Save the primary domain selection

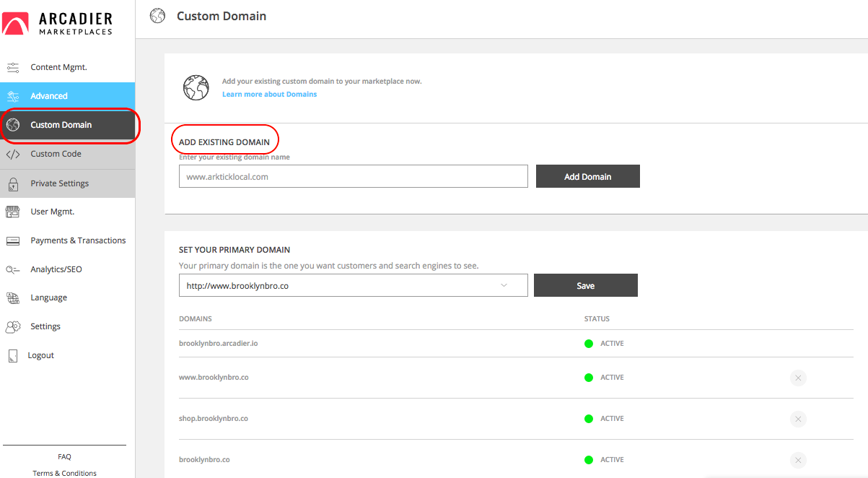click(x=586, y=285)
